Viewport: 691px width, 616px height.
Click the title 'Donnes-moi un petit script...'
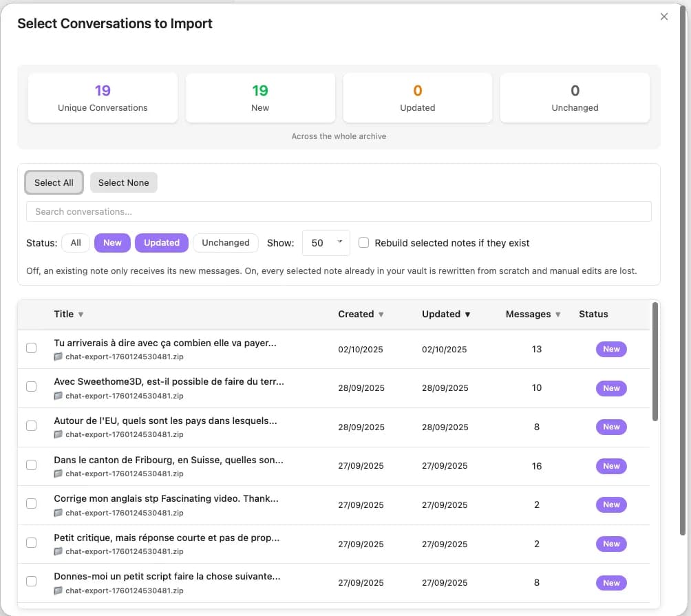tap(167, 576)
